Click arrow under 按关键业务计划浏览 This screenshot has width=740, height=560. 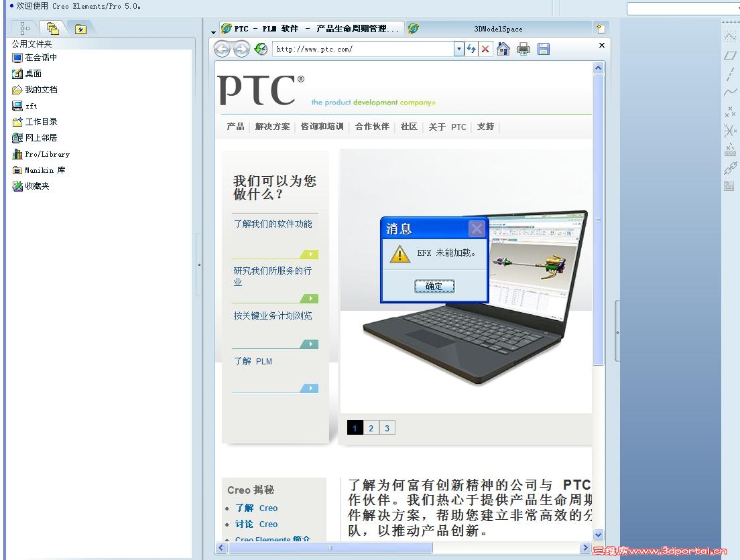pyautogui.click(x=310, y=344)
